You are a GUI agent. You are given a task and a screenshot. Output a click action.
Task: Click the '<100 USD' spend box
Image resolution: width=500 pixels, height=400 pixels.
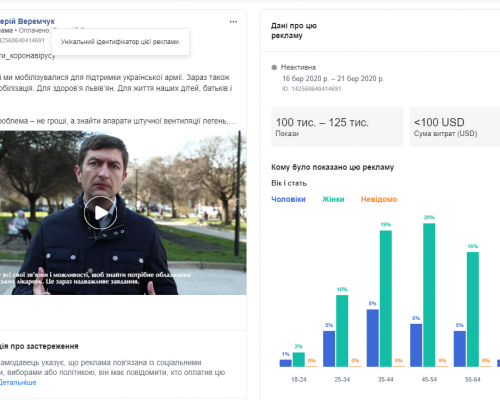tap(455, 127)
